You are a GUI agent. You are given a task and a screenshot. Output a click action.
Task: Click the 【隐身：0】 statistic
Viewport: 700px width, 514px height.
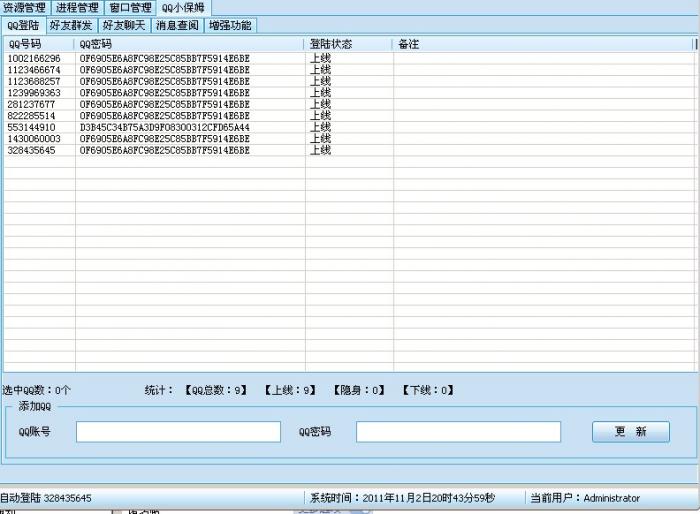pyautogui.click(x=359, y=390)
